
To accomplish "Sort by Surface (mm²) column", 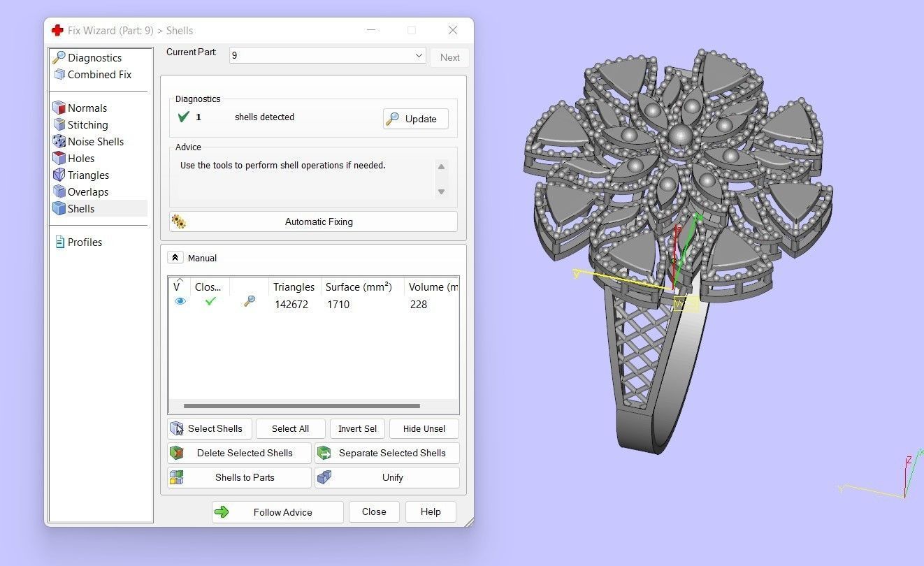I will tap(358, 286).
